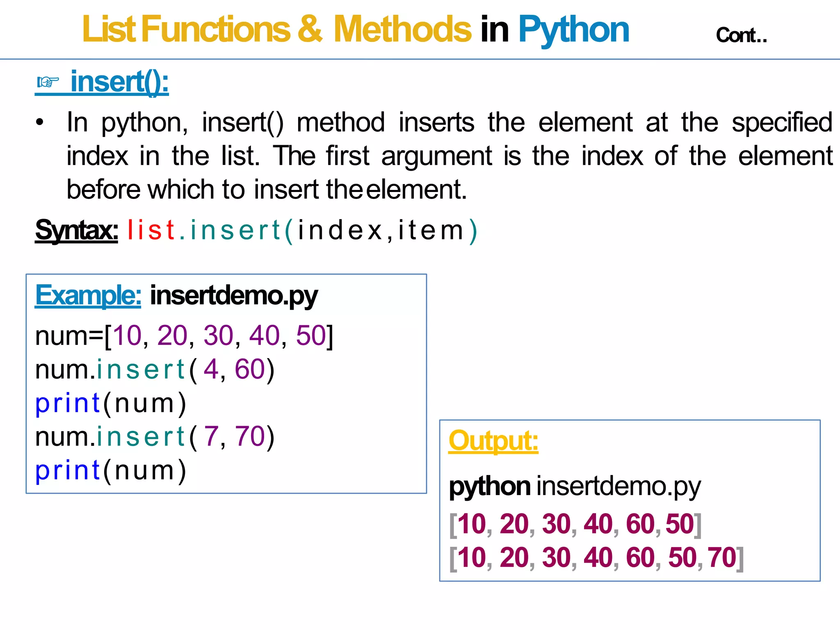The height and width of the screenshot is (630, 840).
Task: Click the word 'Python' in the title
Action: click(x=574, y=30)
